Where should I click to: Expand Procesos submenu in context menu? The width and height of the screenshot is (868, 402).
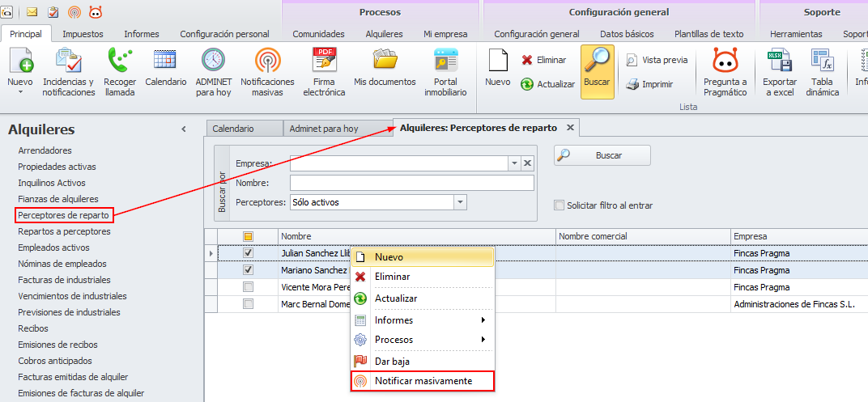[x=423, y=340]
